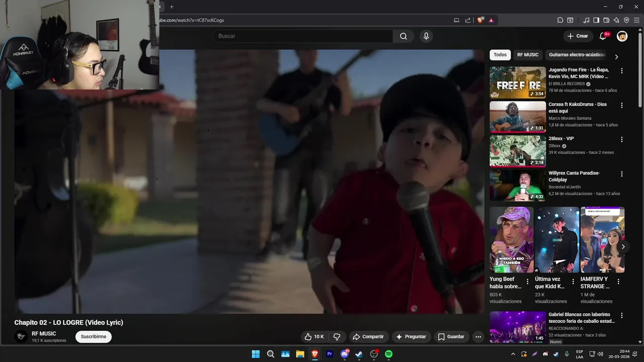Open Brave Shields lion icon in the address bar
The width and height of the screenshot is (644, 362).
tap(480, 20)
